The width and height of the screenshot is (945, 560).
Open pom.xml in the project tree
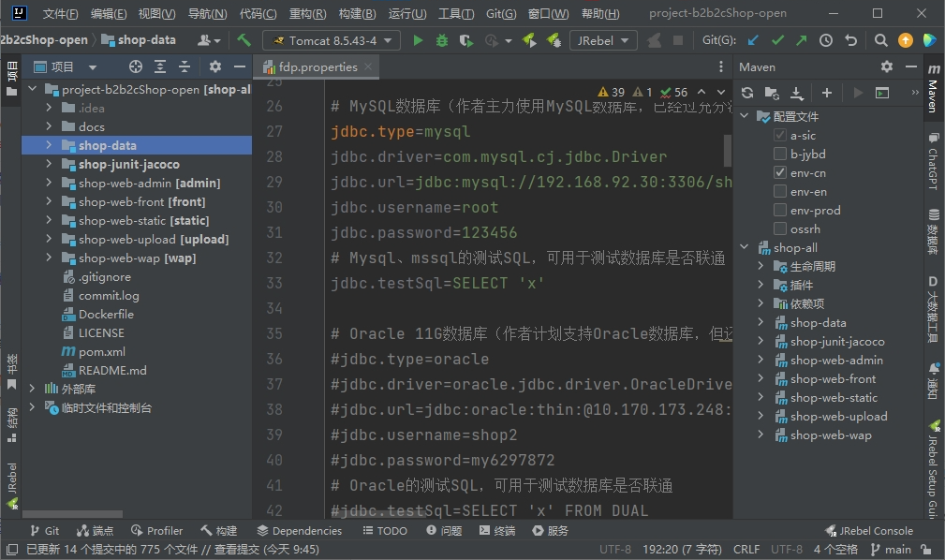[102, 351]
